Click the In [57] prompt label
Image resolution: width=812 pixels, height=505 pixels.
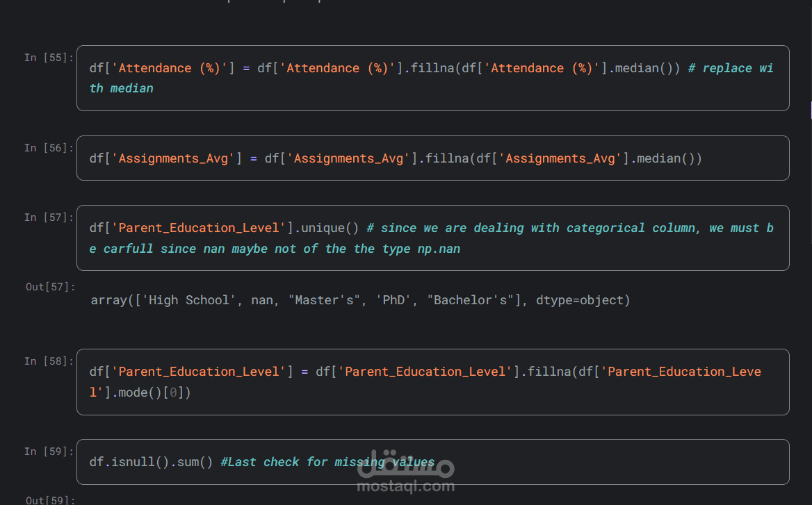49,217
